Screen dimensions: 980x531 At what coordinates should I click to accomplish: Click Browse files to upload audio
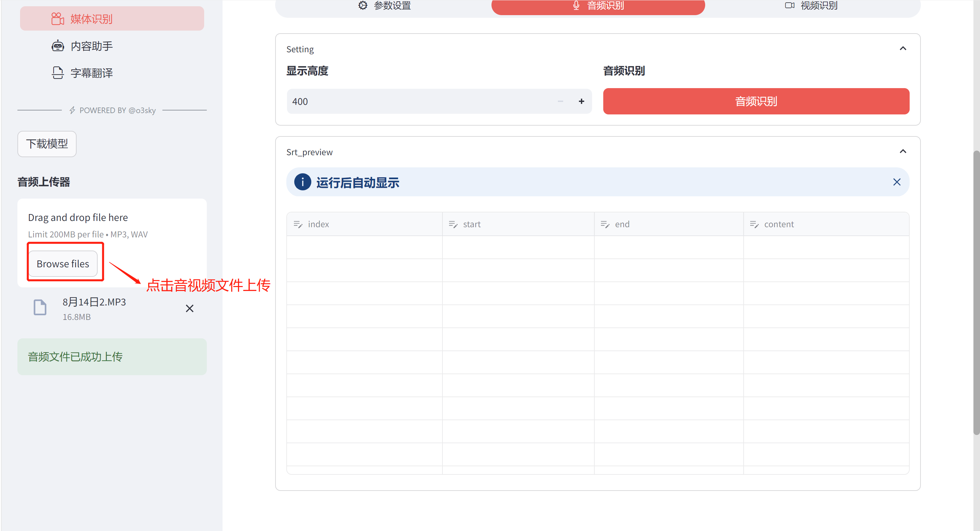point(63,264)
